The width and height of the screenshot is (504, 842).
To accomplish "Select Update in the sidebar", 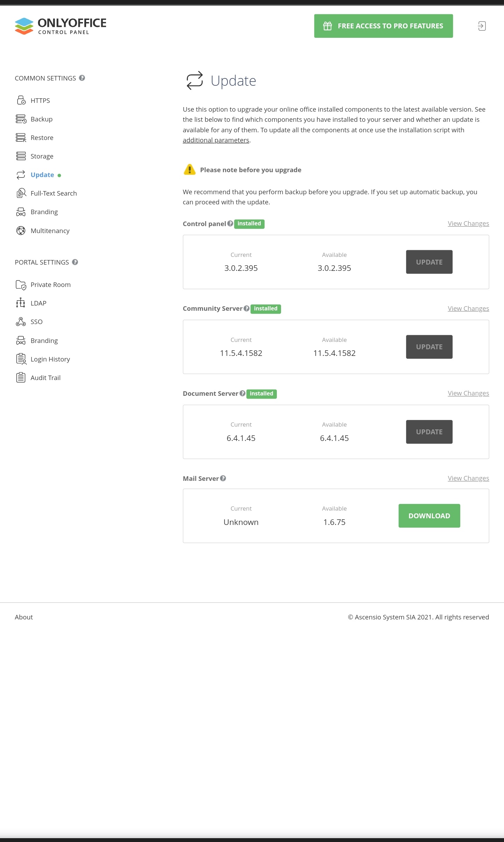I will pyautogui.click(x=42, y=175).
